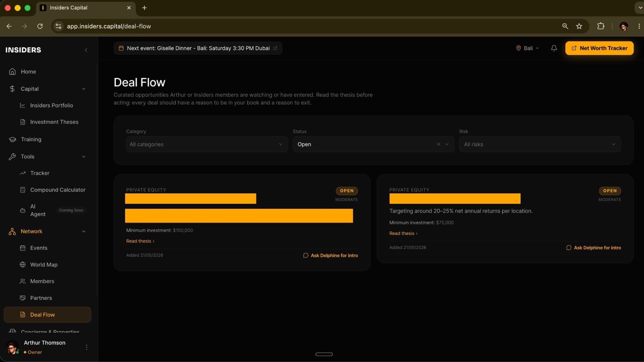Open Compound Calculator tool

pyautogui.click(x=58, y=190)
